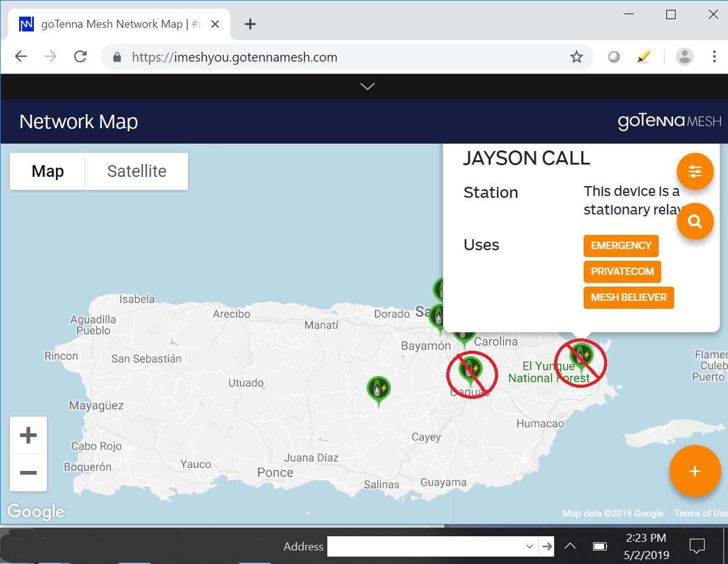728x564 pixels.
Task: Open the taskbar clock 2:23 PM
Action: coord(646,546)
